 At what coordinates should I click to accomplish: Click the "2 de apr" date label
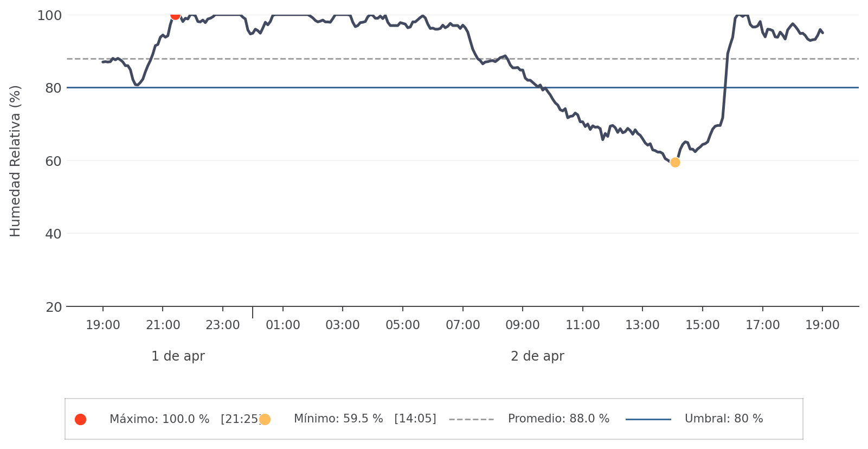tap(537, 356)
